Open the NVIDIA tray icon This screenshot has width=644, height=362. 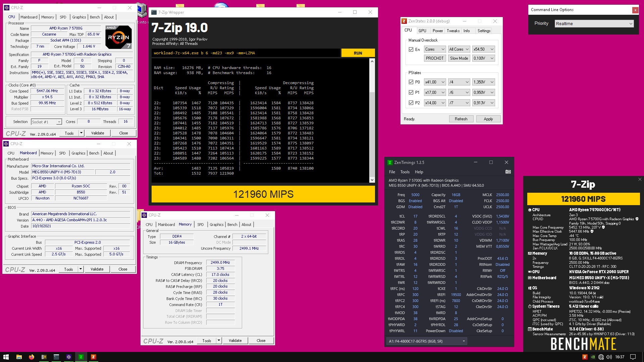point(593,357)
